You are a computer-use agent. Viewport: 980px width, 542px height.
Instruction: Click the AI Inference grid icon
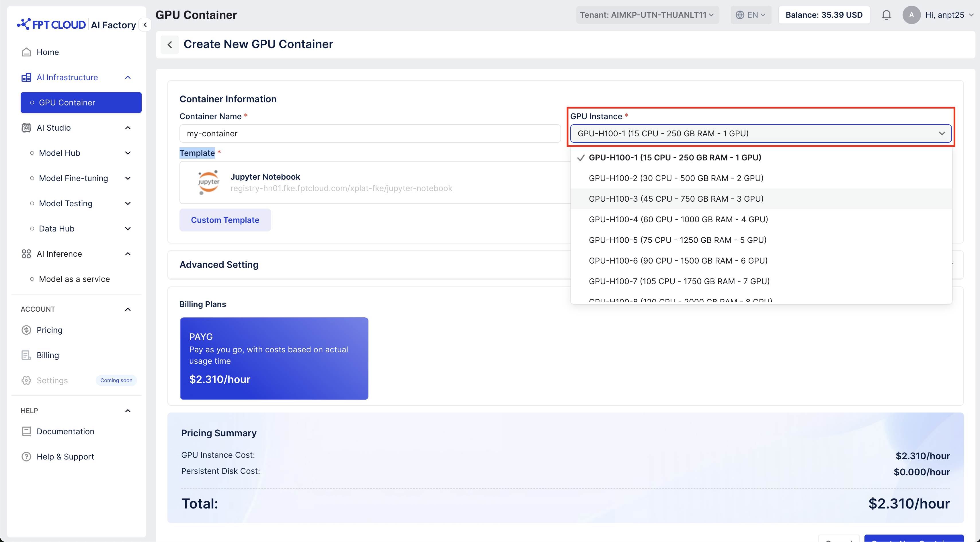coord(26,254)
